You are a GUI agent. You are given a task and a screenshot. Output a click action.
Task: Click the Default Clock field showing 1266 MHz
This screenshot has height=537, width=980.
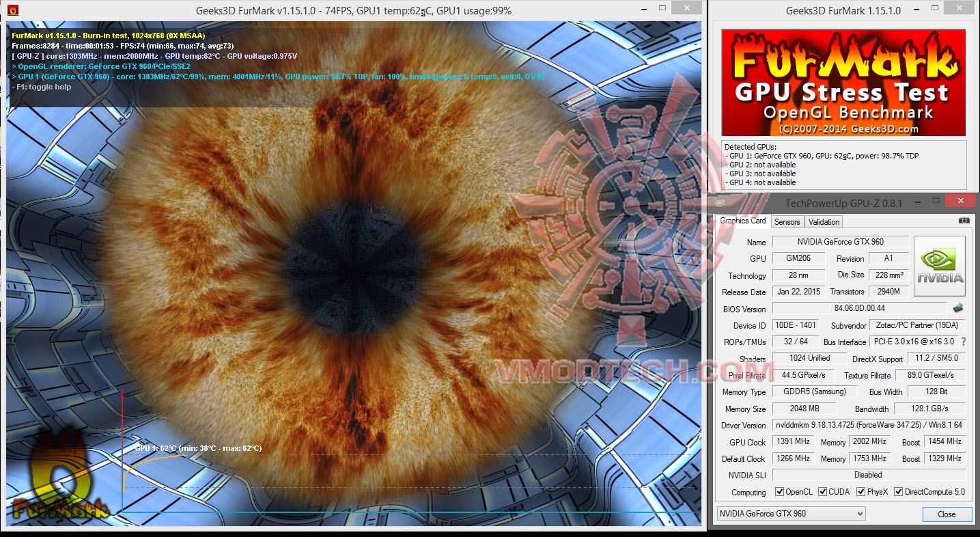coord(793,458)
